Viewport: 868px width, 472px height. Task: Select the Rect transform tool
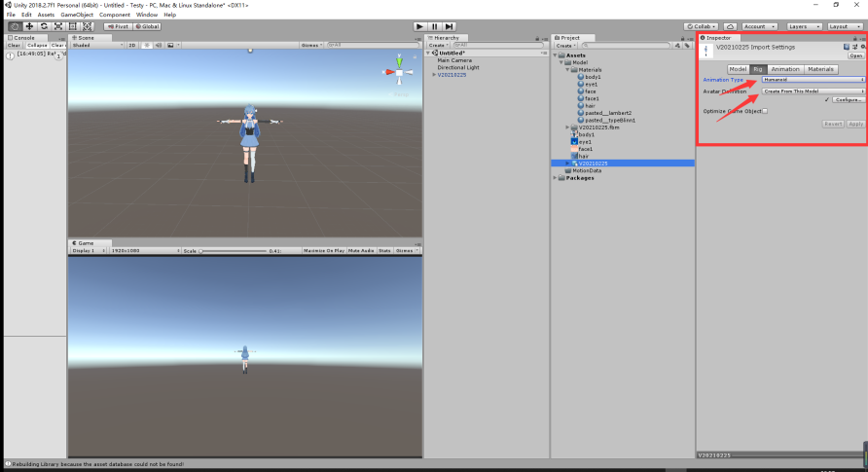click(73, 26)
